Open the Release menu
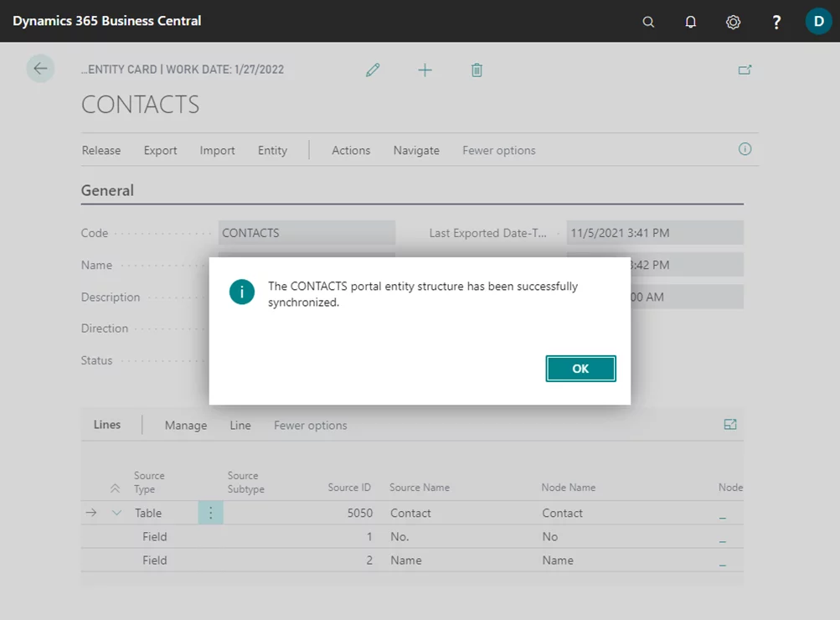The width and height of the screenshot is (840, 620). pos(101,151)
